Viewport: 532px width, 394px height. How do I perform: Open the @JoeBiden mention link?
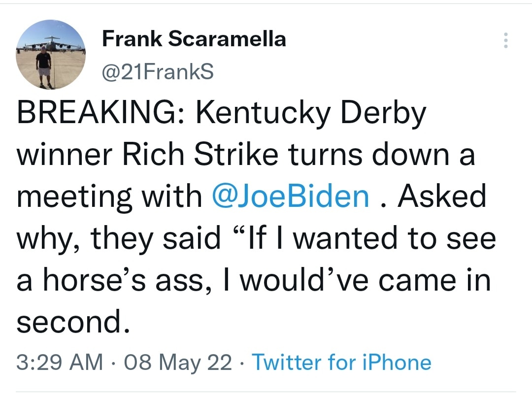tap(290, 197)
